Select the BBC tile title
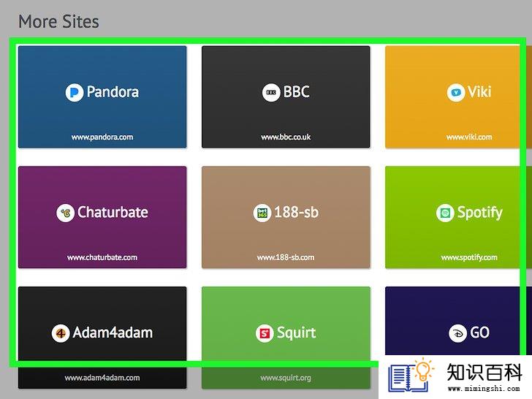This screenshot has width=532, height=399. [296, 92]
